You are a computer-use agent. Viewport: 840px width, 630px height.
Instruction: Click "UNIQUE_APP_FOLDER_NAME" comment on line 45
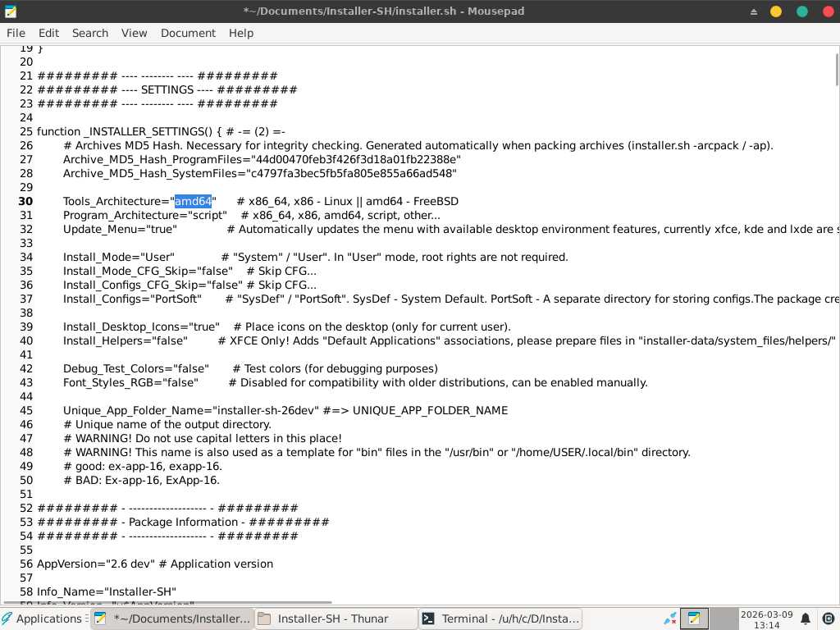point(430,410)
